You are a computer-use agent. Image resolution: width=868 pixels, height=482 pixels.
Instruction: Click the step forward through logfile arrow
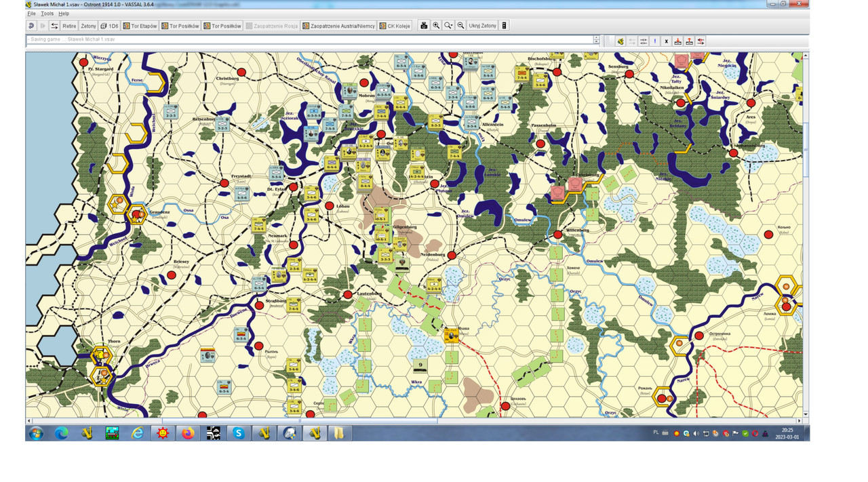point(43,26)
